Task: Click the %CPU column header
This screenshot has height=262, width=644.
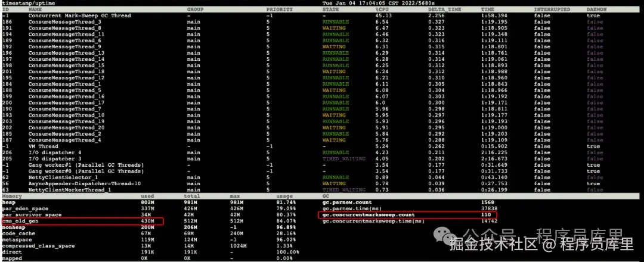Action: click(x=382, y=9)
